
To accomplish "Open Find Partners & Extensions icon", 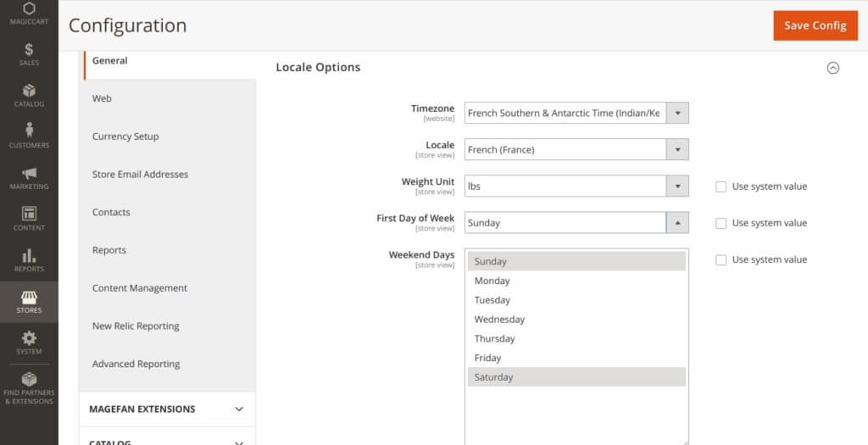I will click(x=29, y=387).
